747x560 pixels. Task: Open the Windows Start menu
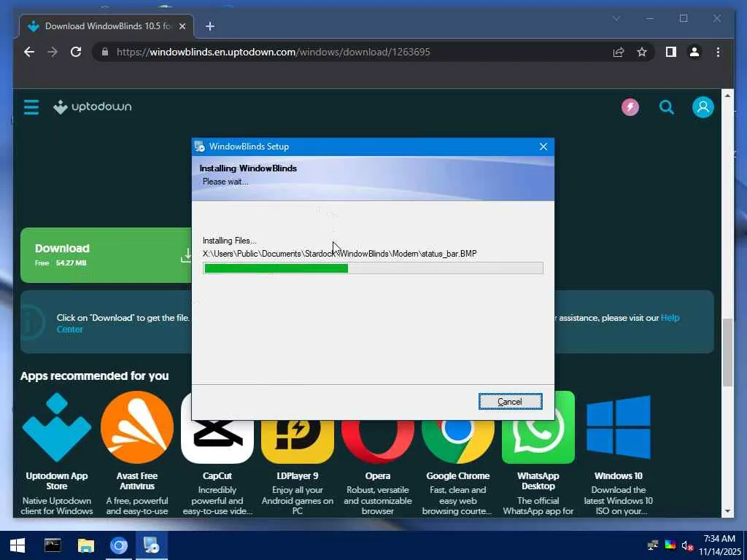coord(18,545)
